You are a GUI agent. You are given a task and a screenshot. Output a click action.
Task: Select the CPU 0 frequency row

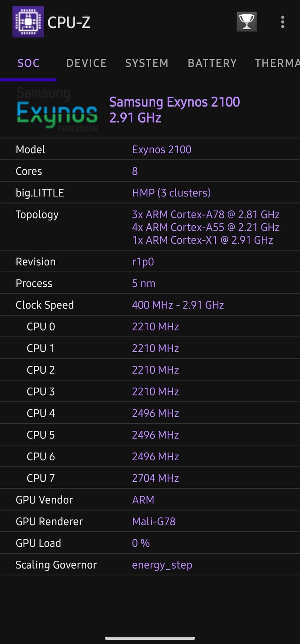150,326
